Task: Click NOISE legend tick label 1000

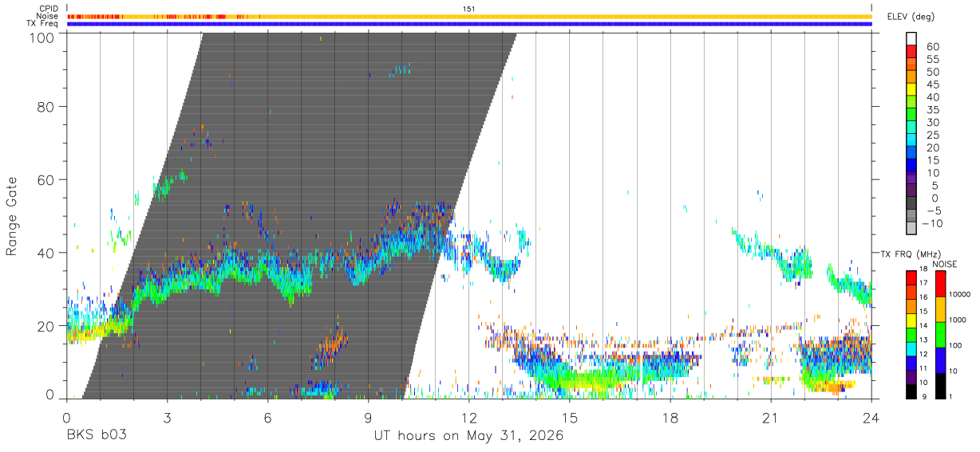Action: pyautogui.click(x=957, y=320)
